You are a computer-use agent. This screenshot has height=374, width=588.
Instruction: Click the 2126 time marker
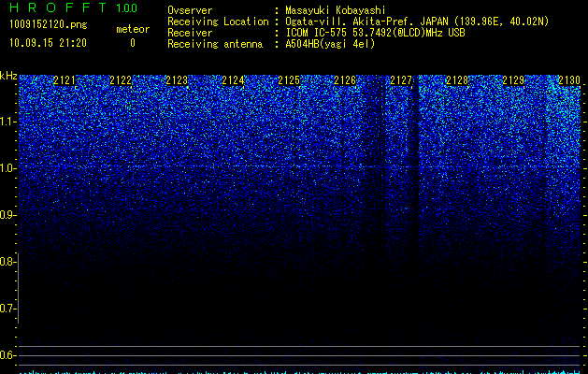point(345,80)
